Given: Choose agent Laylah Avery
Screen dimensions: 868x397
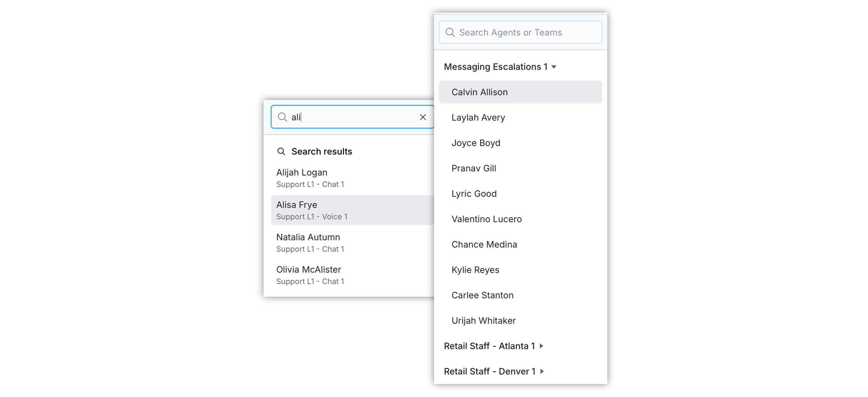Looking at the screenshot, I should [x=520, y=117].
